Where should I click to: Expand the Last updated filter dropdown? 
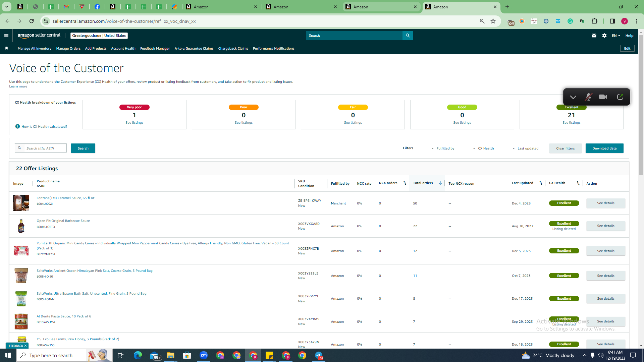[x=525, y=148]
